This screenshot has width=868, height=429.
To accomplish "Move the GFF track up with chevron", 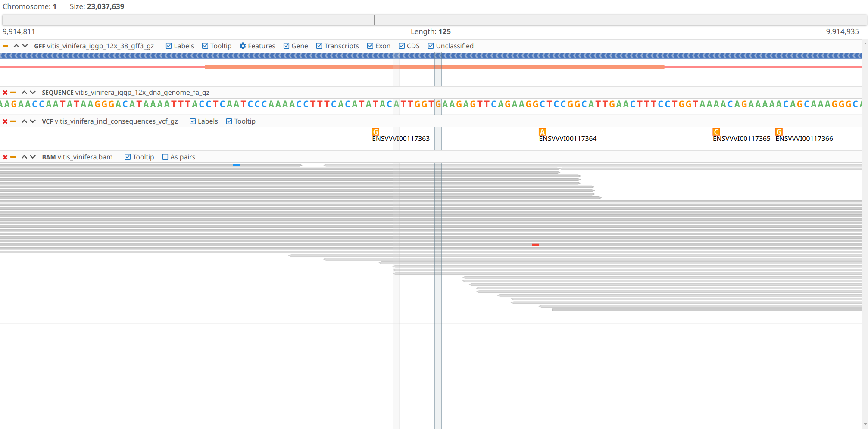I will pyautogui.click(x=16, y=46).
